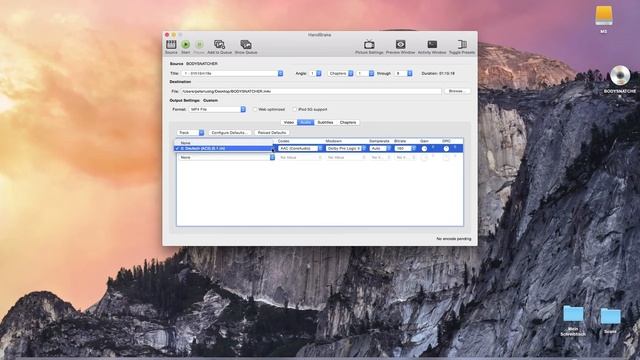The width and height of the screenshot is (640, 360).
Task: Enable the iPod 5G support checkbox
Action: (x=294, y=109)
